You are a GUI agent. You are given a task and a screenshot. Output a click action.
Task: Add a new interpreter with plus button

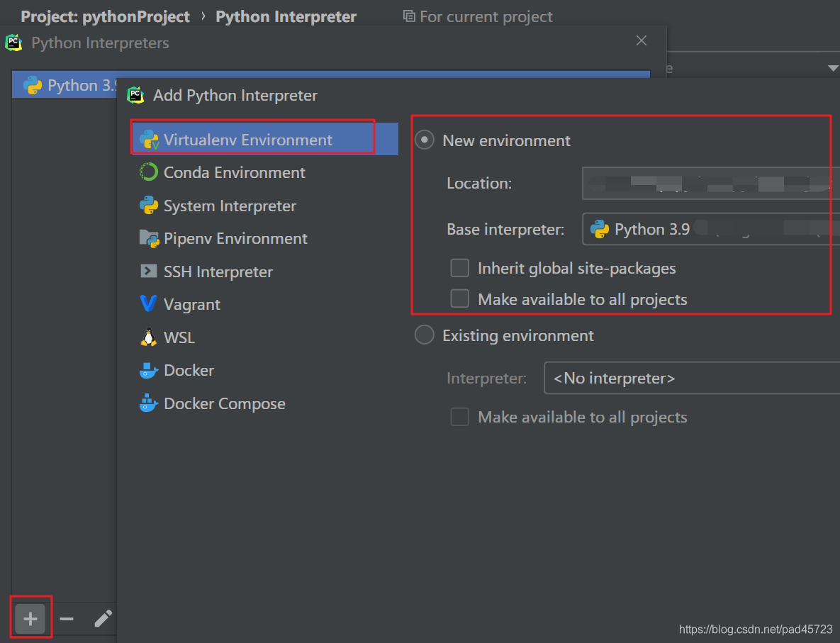coord(30,618)
